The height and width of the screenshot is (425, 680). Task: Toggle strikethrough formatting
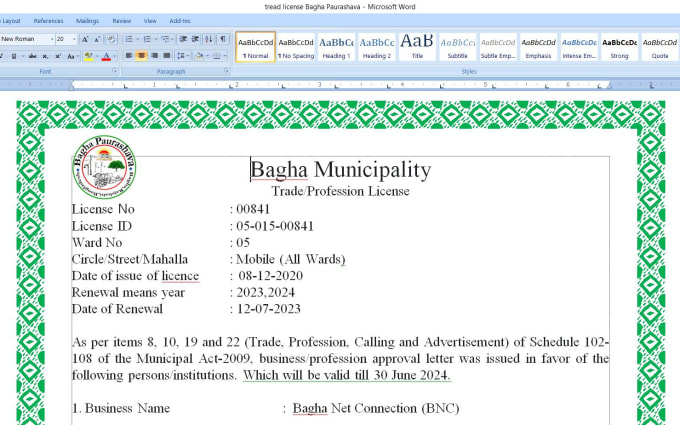click(x=33, y=56)
